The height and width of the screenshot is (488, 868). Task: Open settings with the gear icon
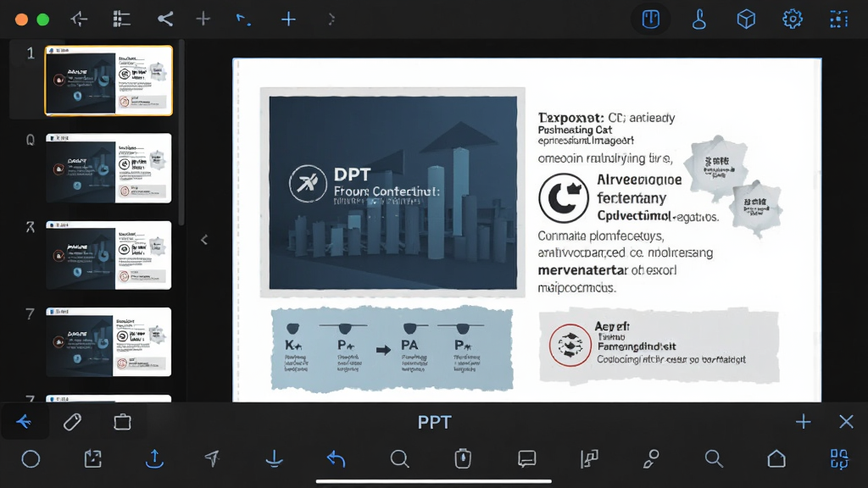click(793, 19)
